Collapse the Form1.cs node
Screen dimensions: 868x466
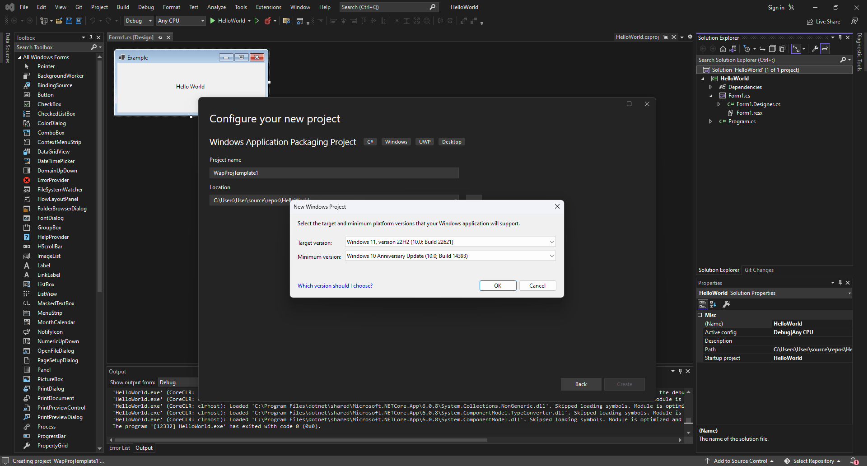pyautogui.click(x=711, y=96)
